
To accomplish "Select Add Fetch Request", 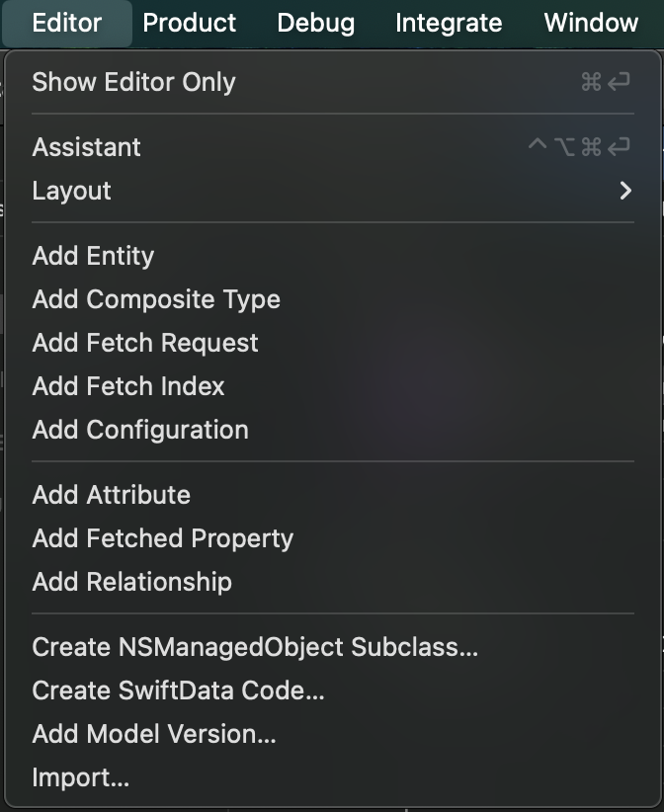I will point(333,343).
